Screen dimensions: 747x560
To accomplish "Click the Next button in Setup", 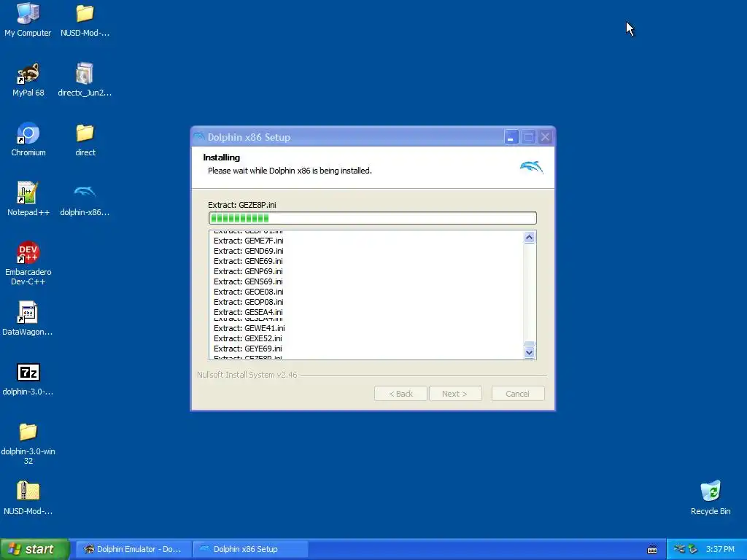I will point(455,394).
